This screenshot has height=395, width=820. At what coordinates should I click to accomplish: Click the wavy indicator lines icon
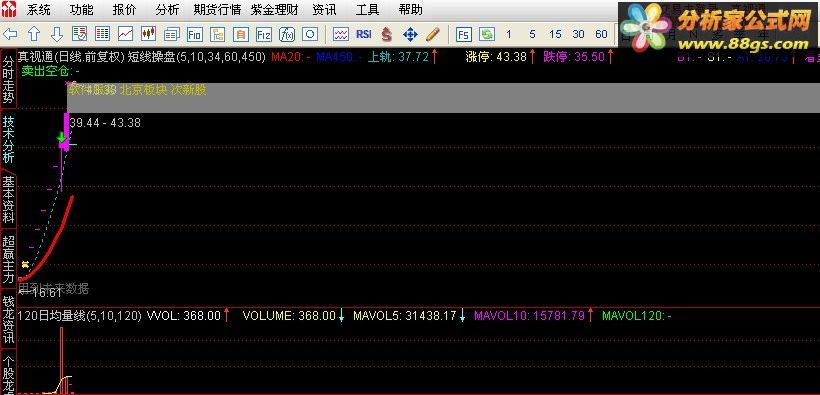click(341, 35)
